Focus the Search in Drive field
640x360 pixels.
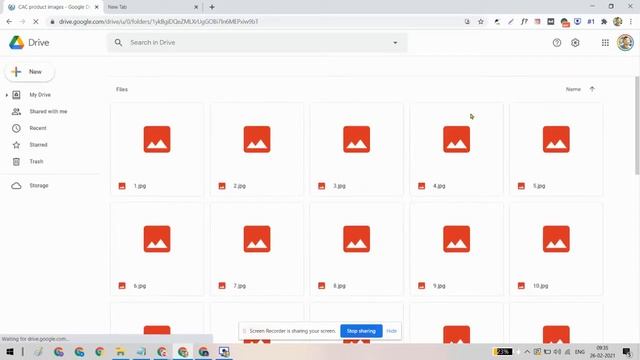click(x=257, y=42)
